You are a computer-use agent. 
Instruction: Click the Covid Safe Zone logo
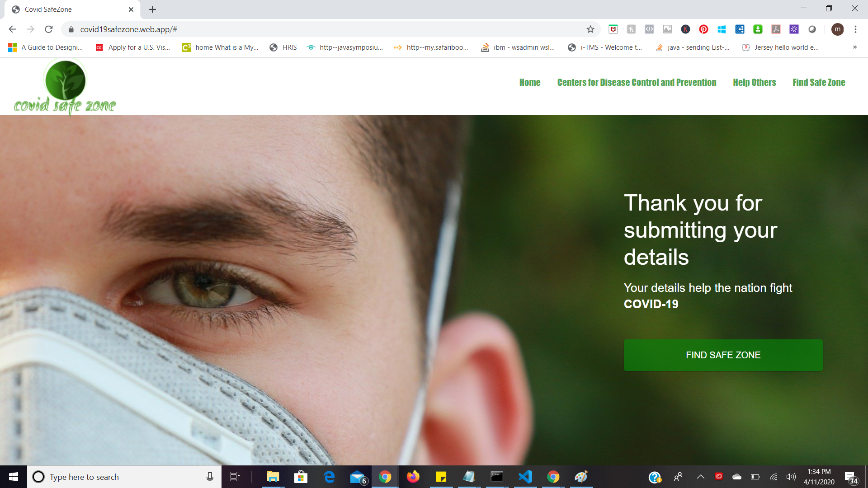pyautogui.click(x=65, y=87)
